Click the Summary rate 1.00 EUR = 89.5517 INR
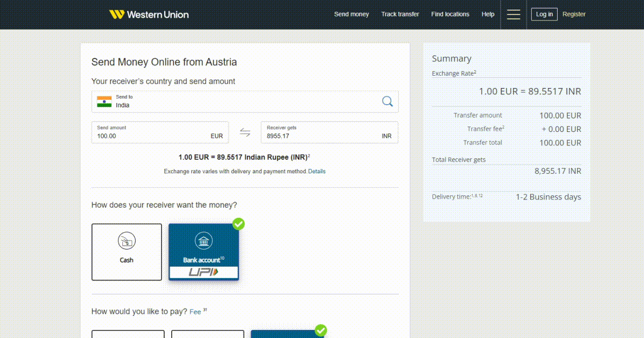Viewport: 644px width, 338px height. tap(530, 92)
